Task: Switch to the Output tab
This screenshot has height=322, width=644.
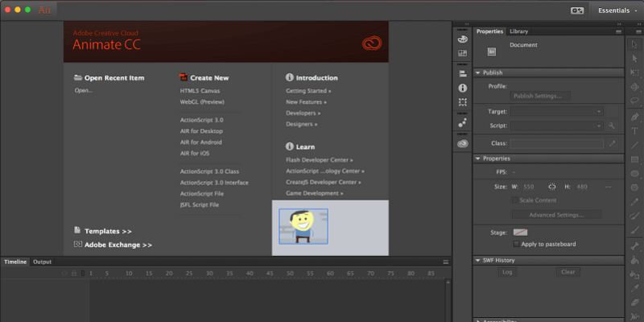Action: 43,262
